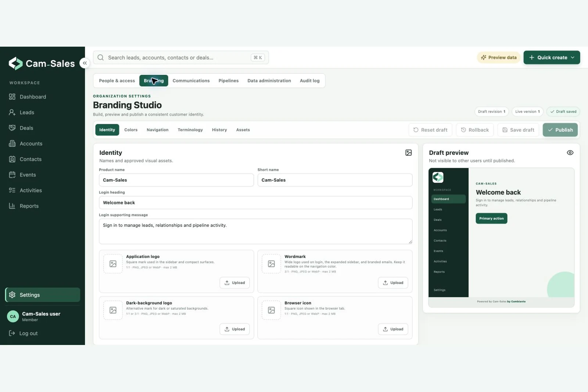588x392 pixels.
Task: Navigate to Accounts in the sidebar
Action: tap(43, 144)
